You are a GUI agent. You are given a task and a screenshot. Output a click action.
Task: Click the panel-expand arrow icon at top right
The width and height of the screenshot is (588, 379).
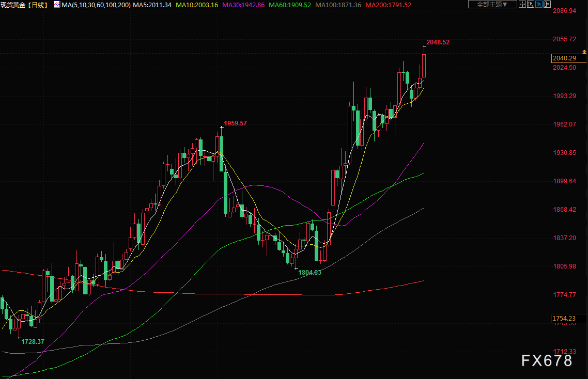pos(547,5)
